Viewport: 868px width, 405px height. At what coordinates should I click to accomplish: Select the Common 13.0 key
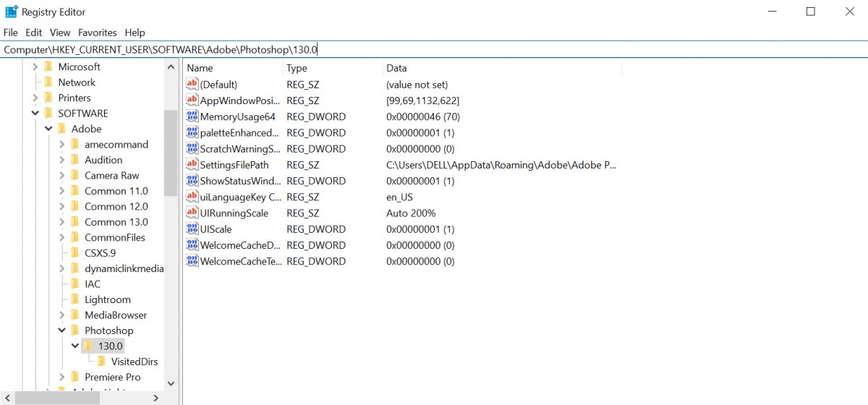click(x=116, y=222)
